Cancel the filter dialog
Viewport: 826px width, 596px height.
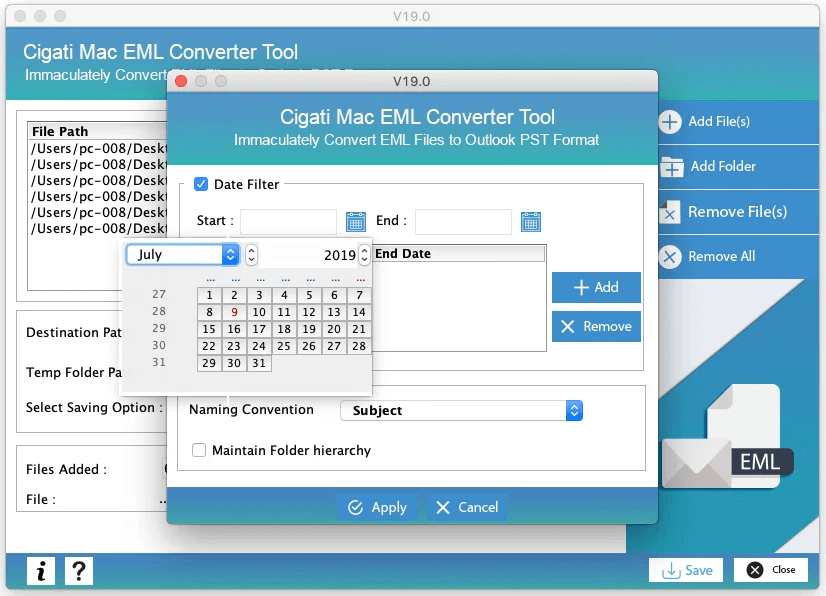point(467,507)
